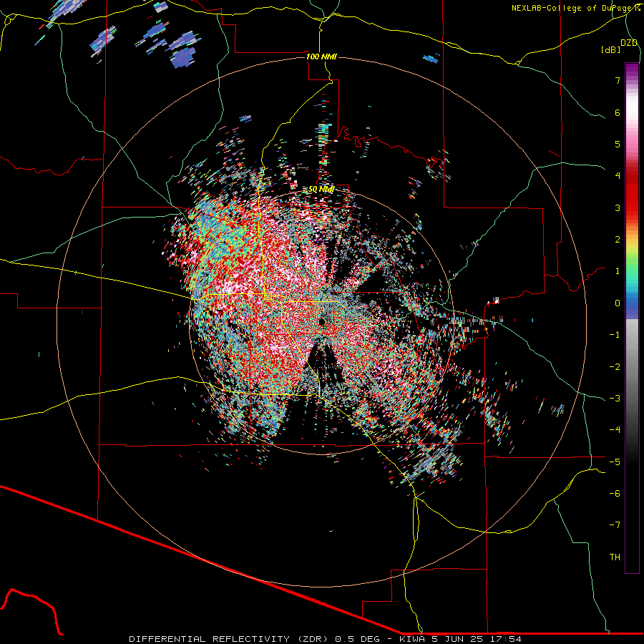Click the radar site center dot
The width and height of the screenshot is (644, 644).
tap(323, 321)
